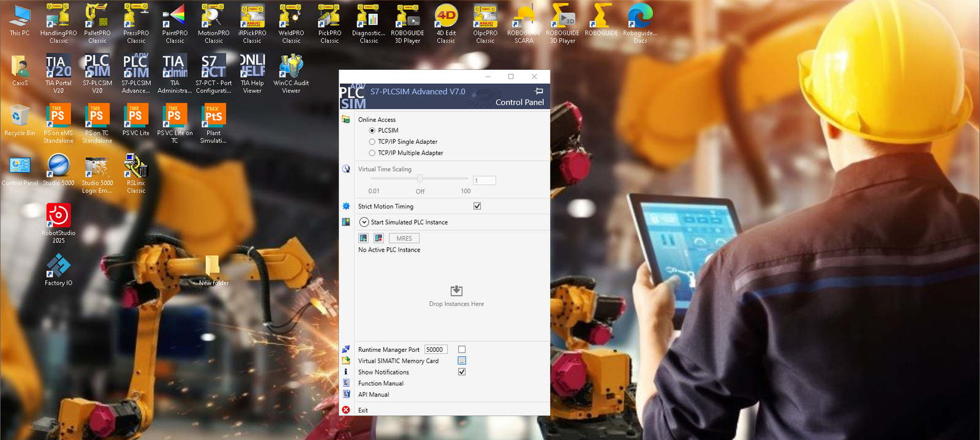Select the TCP/IP Single Adapter radio option

(x=372, y=142)
